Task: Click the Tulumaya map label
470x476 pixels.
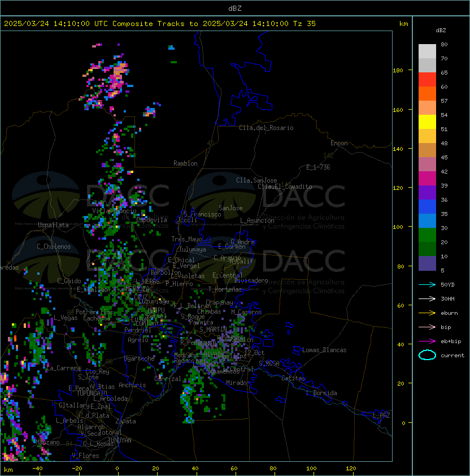Action: click(193, 249)
